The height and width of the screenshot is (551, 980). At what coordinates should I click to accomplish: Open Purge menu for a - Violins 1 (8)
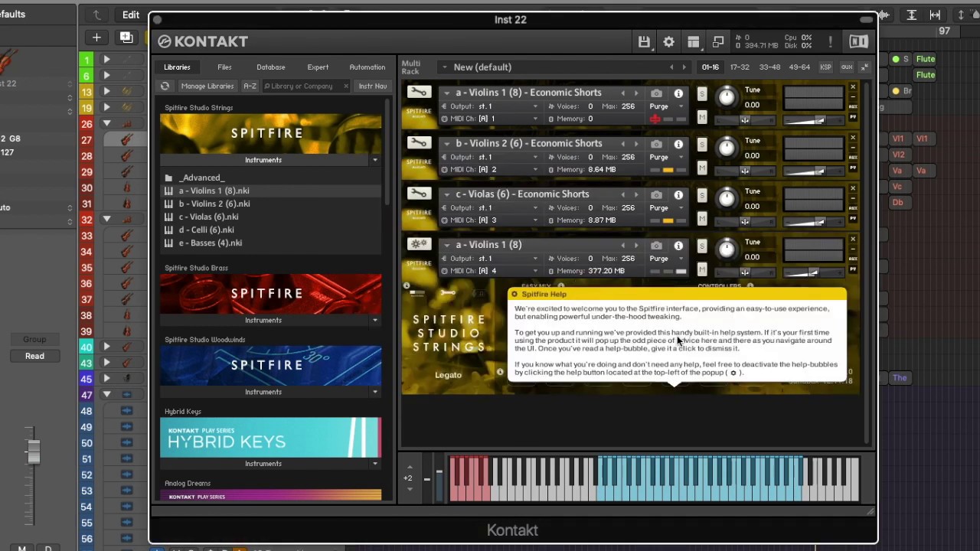(x=665, y=259)
